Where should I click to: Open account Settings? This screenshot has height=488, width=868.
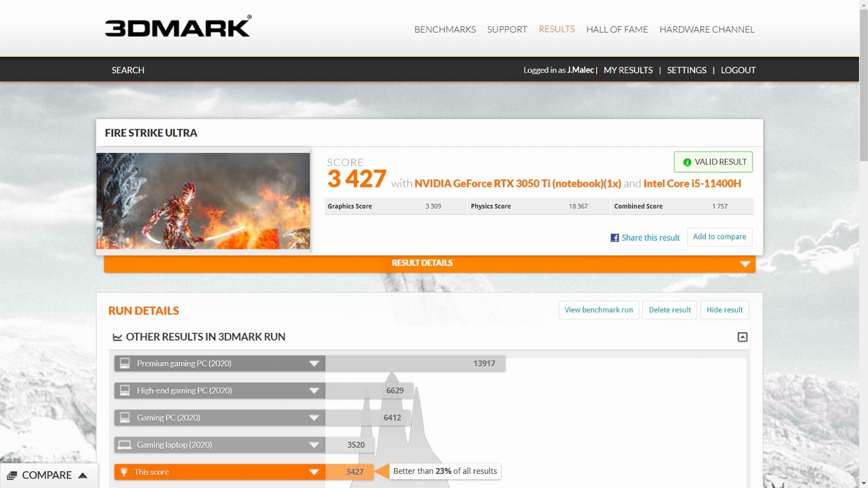[x=687, y=70]
